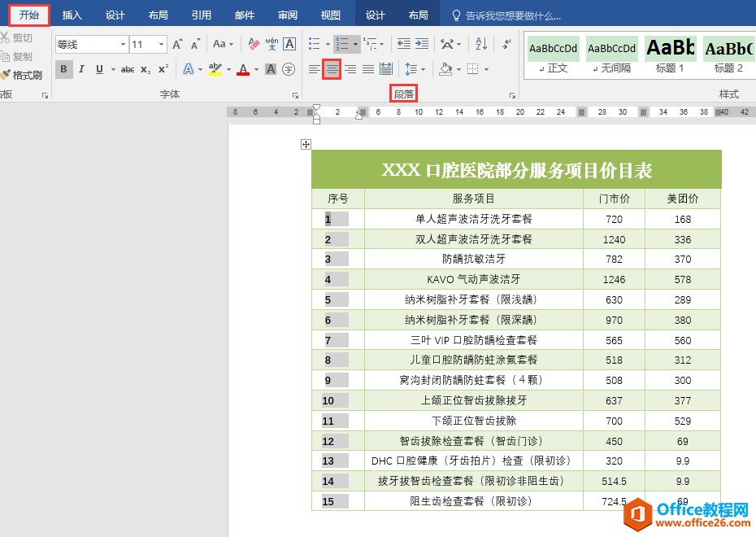Toggle Bold formatting
Image resolution: width=756 pixels, height=537 pixels.
click(x=63, y=69)
